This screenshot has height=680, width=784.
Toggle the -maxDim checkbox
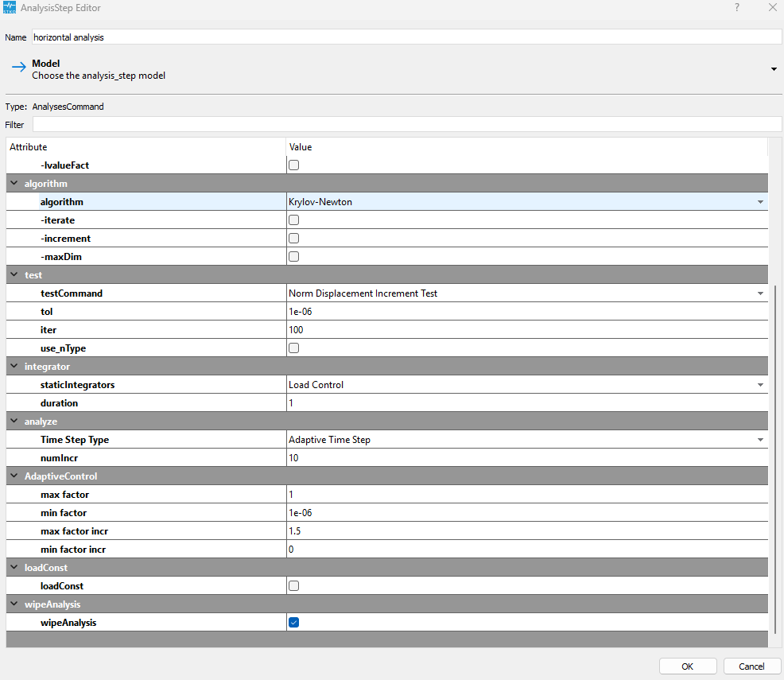tap(294, 257)
